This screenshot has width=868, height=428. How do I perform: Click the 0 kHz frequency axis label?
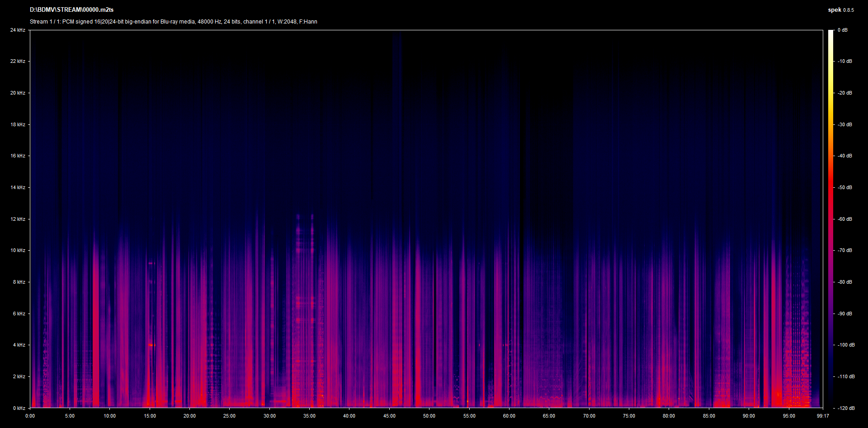tap(19, 408)
